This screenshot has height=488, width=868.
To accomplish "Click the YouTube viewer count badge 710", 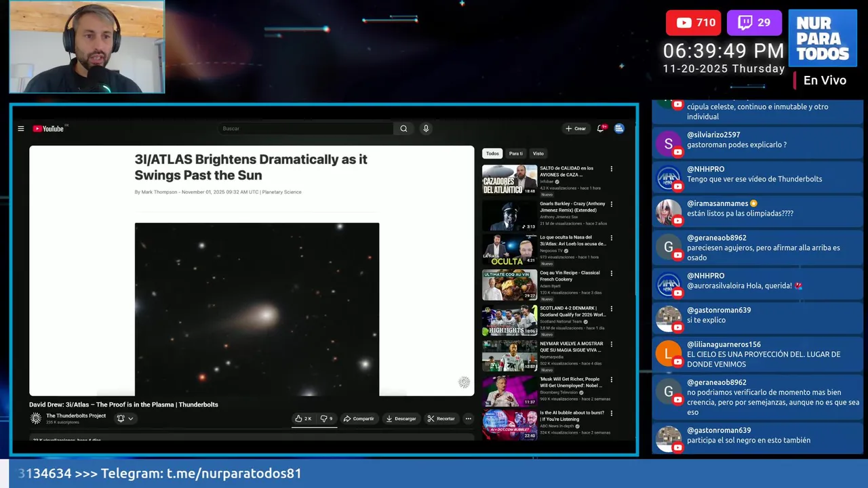I will pos(693,22).
